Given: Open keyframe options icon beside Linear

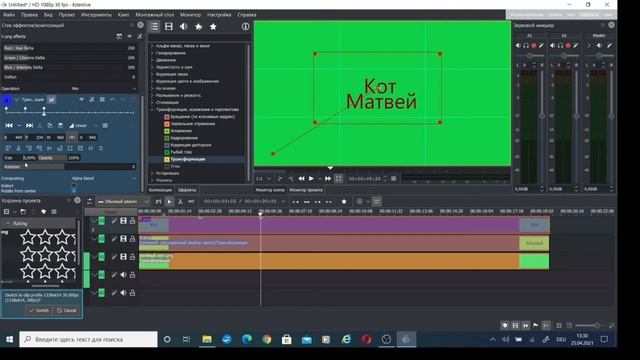Looking at the screenshot, I should 105,126.
